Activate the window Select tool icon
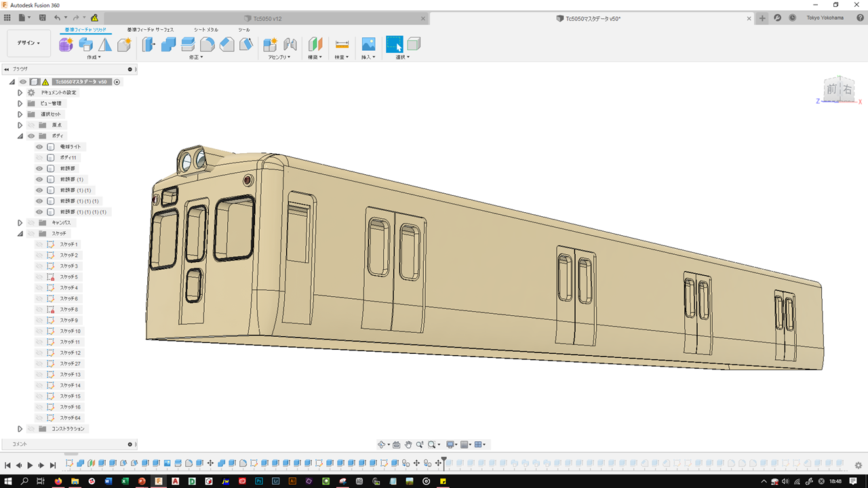Image resolution: width=868 pixels, height=488 pixels. [394, 45]
